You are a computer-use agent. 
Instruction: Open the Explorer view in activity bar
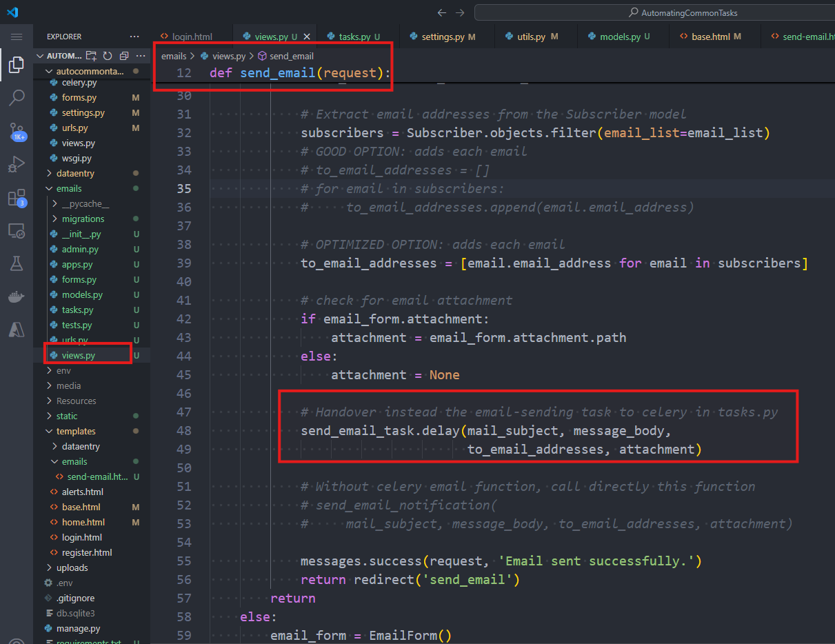[x=17, y=65]
